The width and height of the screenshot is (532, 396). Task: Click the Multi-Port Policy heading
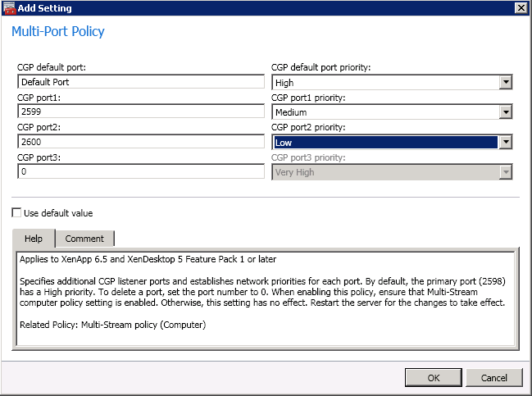[x=58, y=32]
